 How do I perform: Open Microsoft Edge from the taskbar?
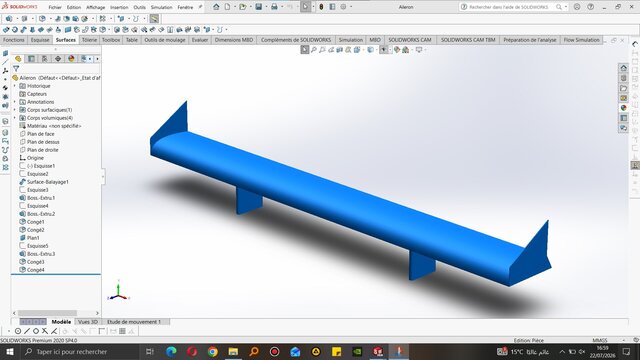[x=171, y=351]
